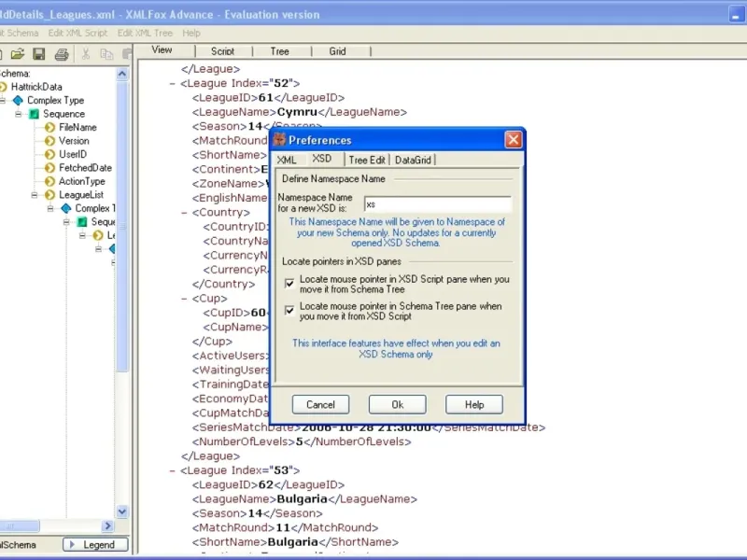Select HattrickData root node text

click(x=36, y=87)
